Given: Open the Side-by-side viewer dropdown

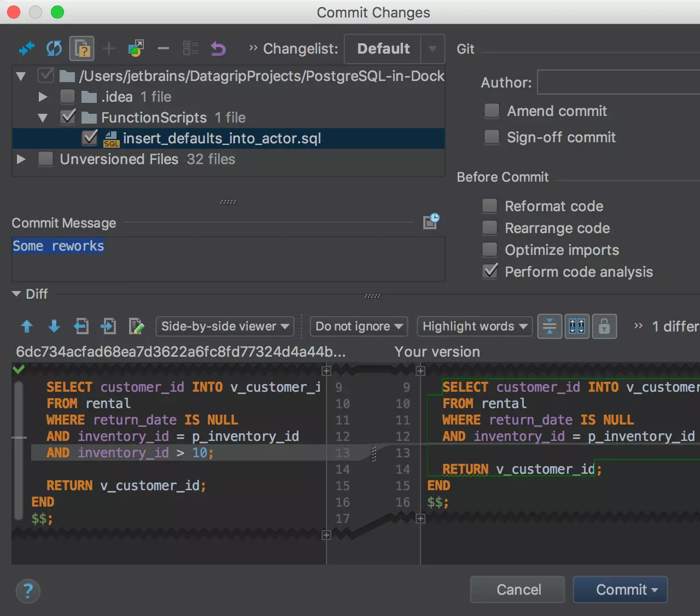Looking at the screenshot, I should click(x=225, y=327).
